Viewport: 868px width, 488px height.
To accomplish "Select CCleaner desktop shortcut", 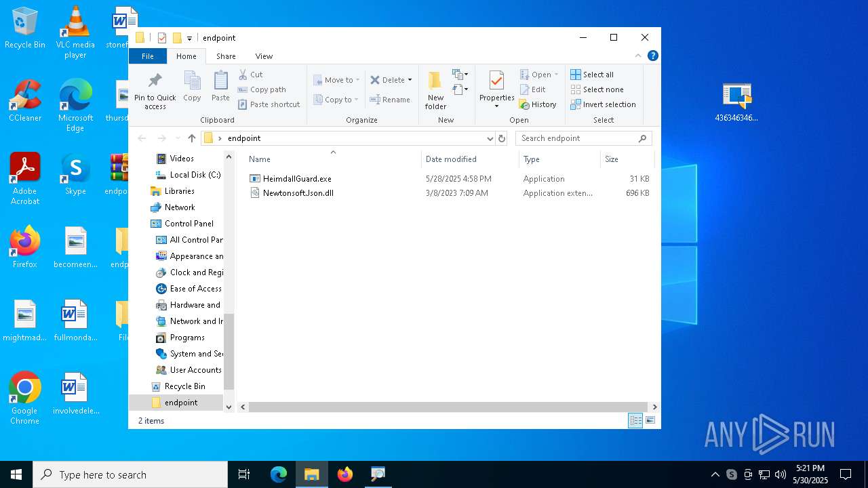I will pyautogui.click(x=25, y=101).
